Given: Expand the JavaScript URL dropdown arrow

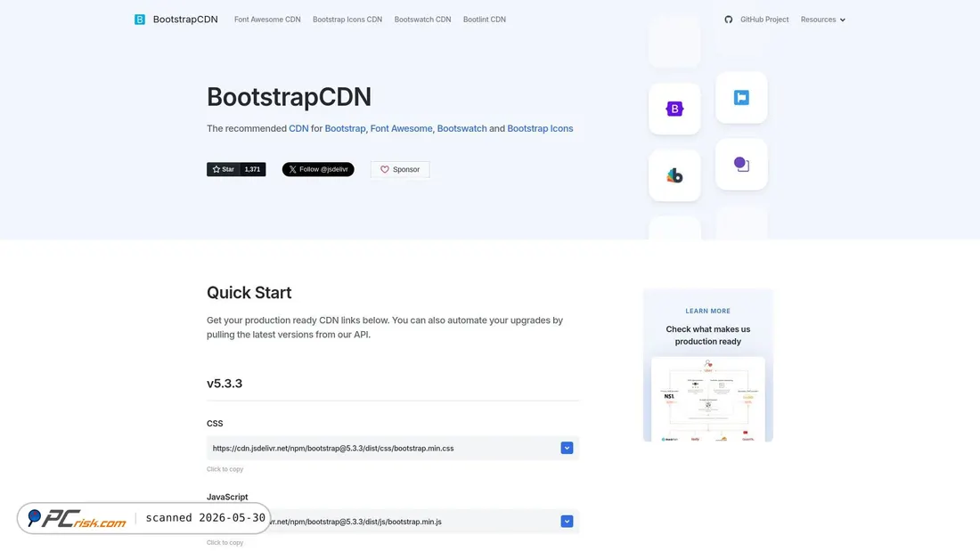Looking at the screenshot, I should 567,522.
